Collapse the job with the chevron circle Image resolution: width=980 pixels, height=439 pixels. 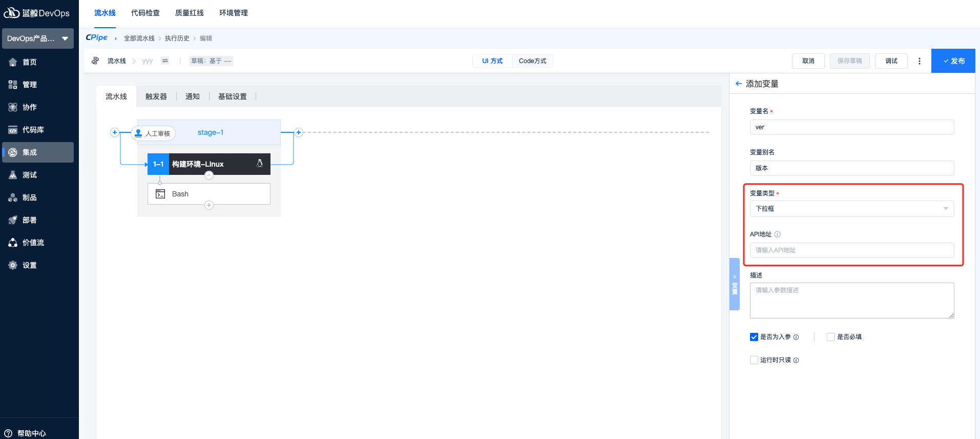[209, 175]
